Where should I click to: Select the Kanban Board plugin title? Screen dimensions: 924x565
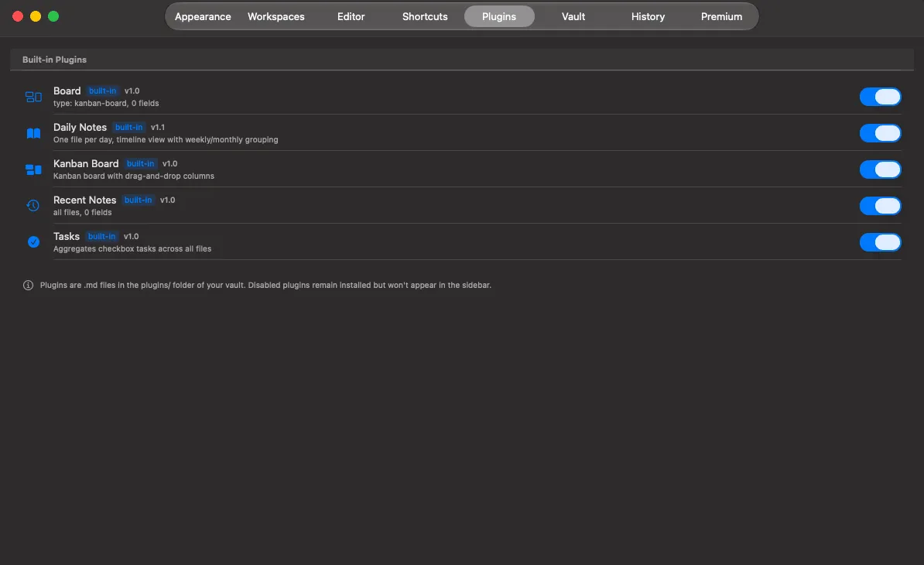86,164
